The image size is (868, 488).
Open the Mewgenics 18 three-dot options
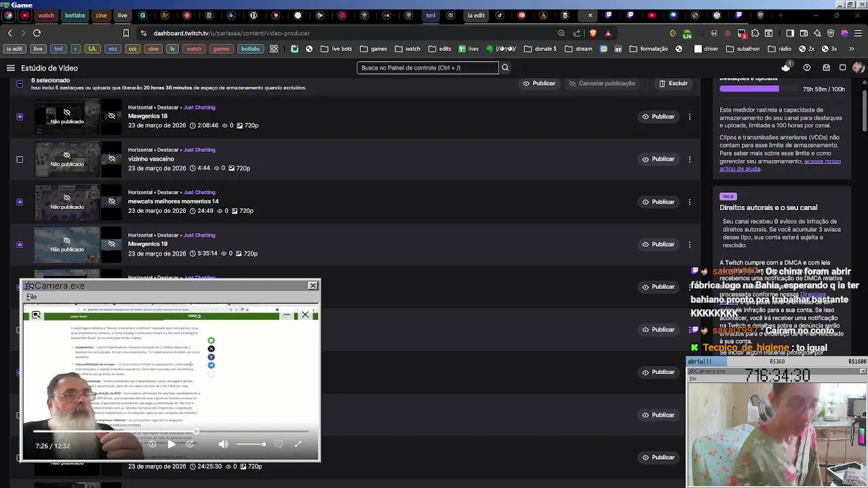point(690,117)
